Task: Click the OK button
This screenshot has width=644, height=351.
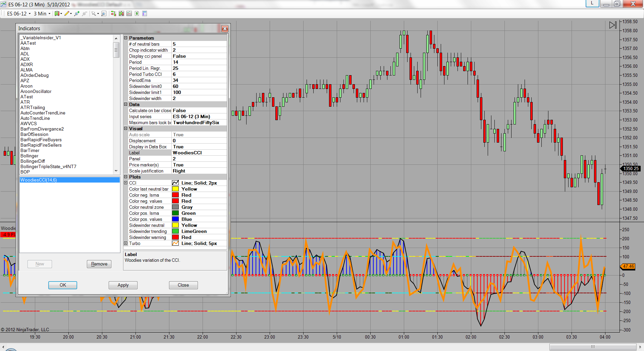Action: (63, 285)
